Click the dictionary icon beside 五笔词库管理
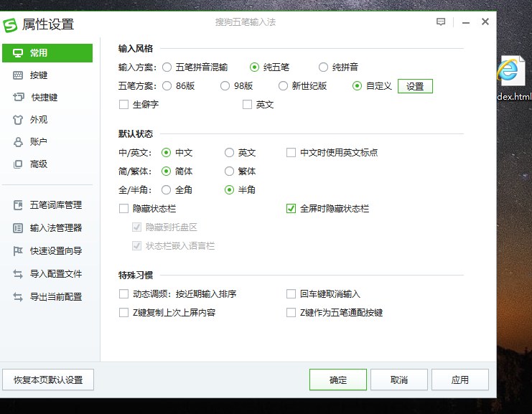Image resolution: width=532 pixels, height=414 pixels. [x=18, y=205]
